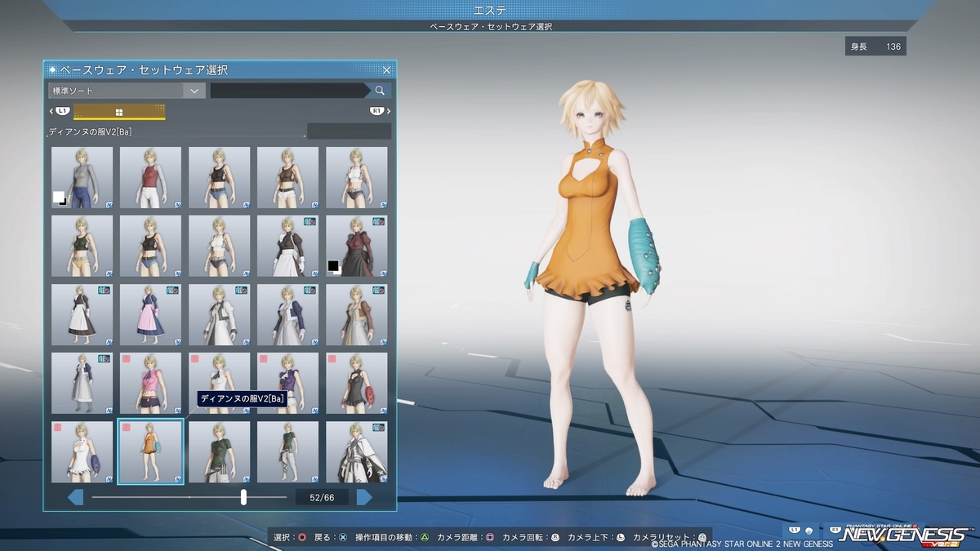Click the pink marker on the black mini dress thumbnail
Screen dimensions: 980x551
tap(332, 358)
